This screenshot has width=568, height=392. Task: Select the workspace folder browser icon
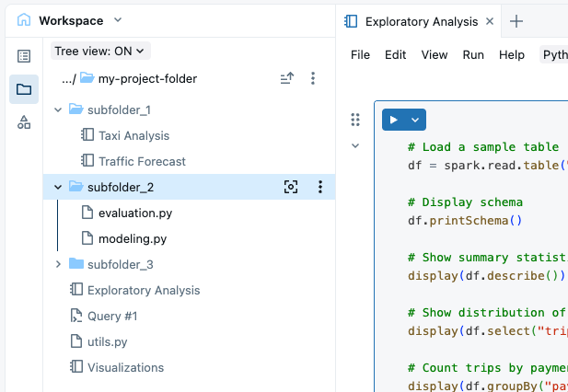(x=24, y=89)
